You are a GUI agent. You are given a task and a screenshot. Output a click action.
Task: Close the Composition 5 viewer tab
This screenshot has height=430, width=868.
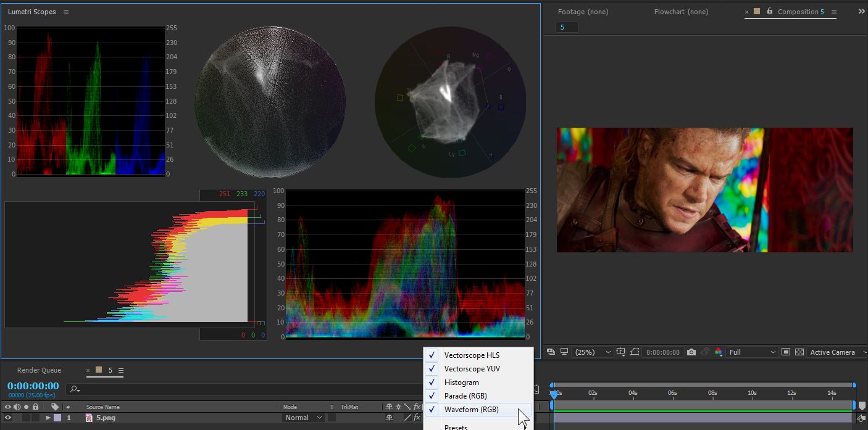coord(746,12)
